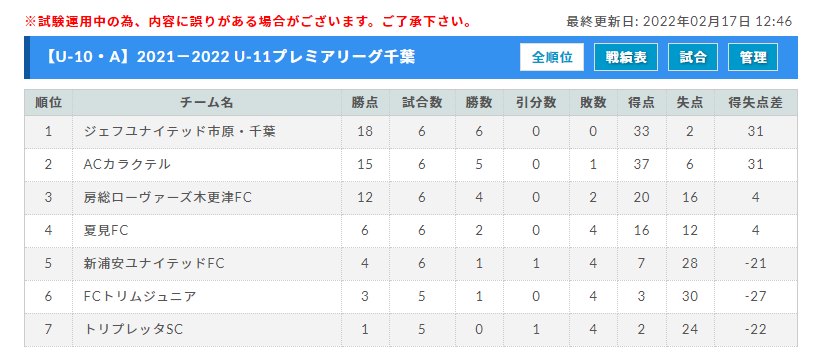Open the 全順位 tab
Image resolution: width=815 pixels, height=361 pixels.
(x=551, y=57)
